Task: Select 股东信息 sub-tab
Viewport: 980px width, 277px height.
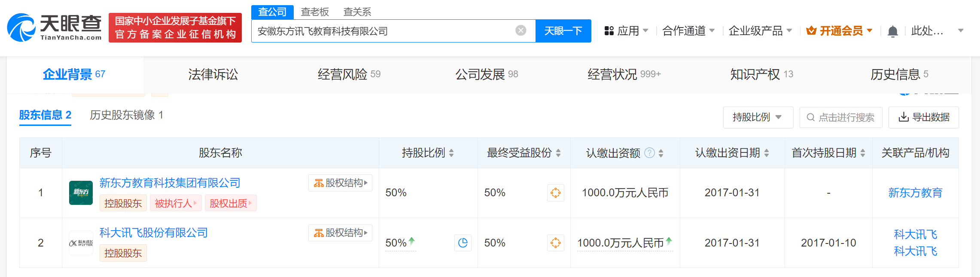Action: coord(45,115)
